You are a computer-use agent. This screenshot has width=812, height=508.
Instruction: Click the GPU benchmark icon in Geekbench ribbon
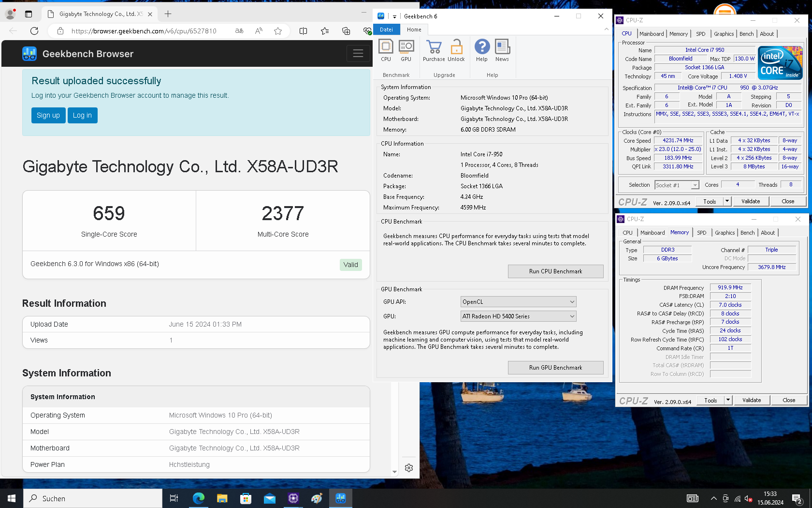[x=406, y=51]
